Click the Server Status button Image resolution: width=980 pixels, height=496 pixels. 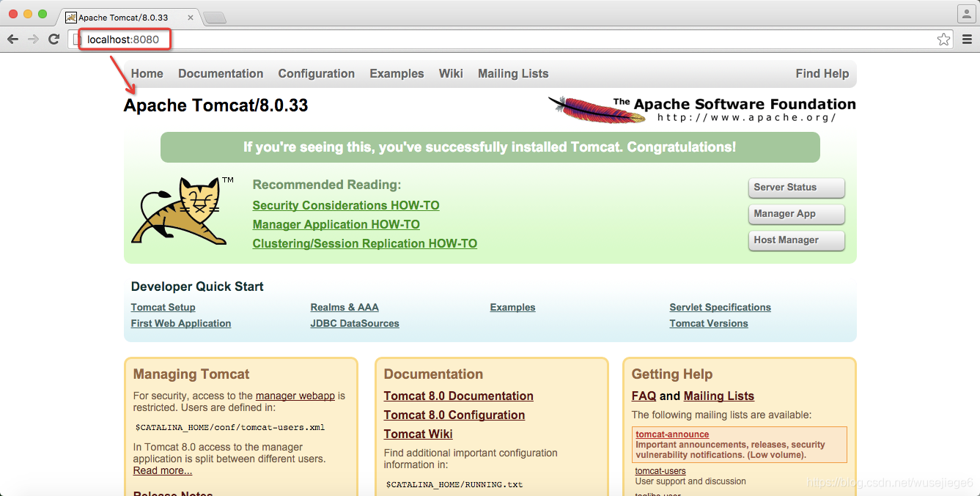pos(796,188)
